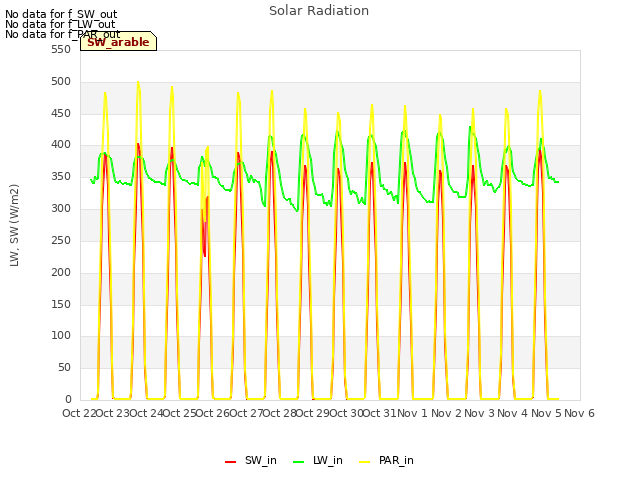
Task: Click the Oct 23 x-axis date label
Action: click(113, 413)
